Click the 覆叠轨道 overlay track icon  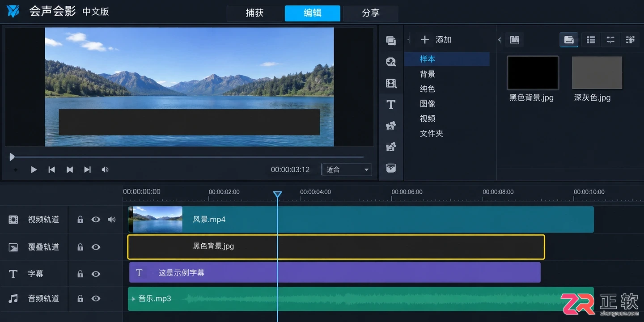pos(13,247)
